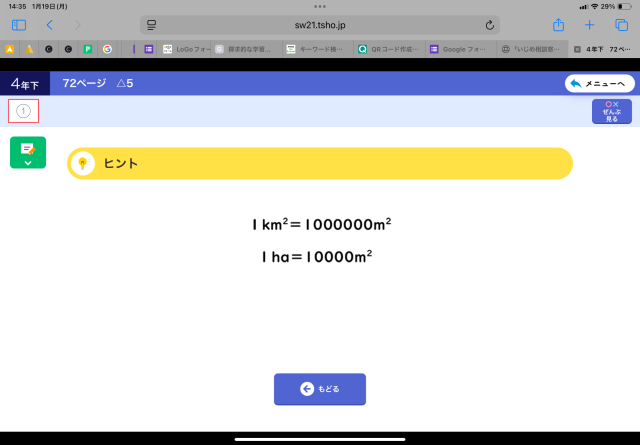Tap the ヒント yellow banner
Screen dimensions: 640x445
pyautogui.click(x=320, y=163)
